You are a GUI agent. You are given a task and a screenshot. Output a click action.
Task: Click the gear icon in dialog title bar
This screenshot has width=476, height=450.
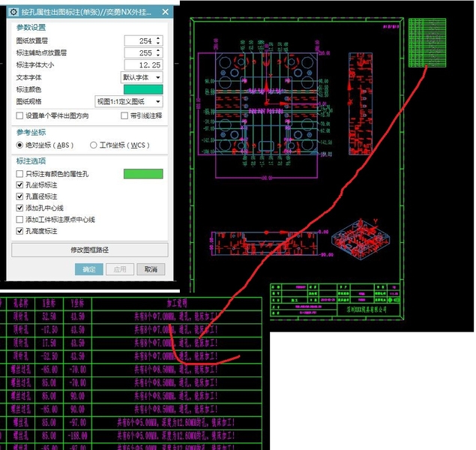13,12
